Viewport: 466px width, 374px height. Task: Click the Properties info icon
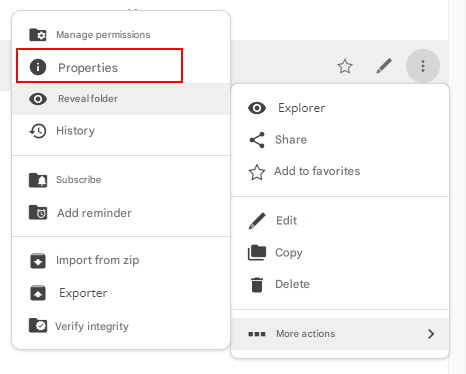pos(38,67)
